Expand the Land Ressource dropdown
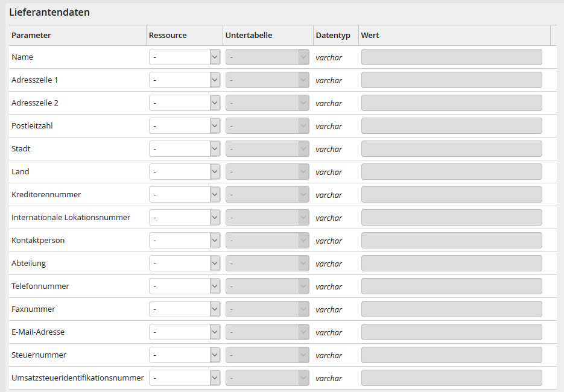564x392 pixels. [185, 172]
